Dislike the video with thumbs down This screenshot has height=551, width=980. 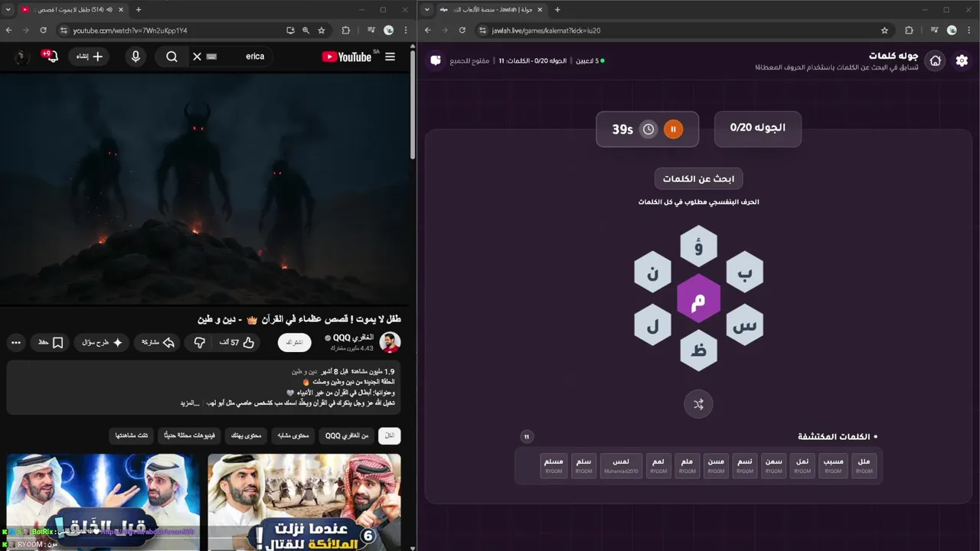(199, 343)
